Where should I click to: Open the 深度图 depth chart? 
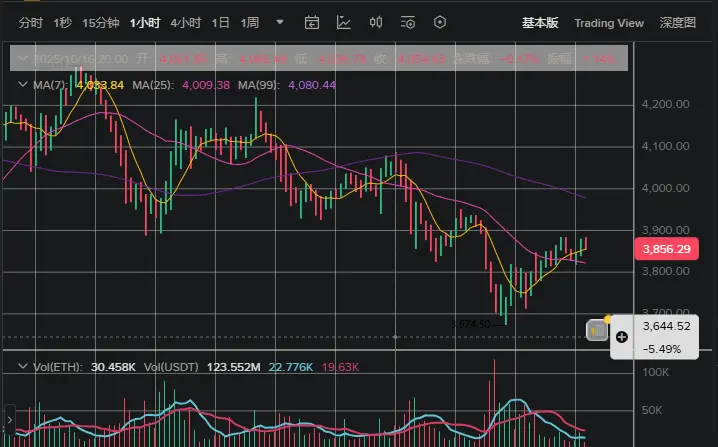[x=678, y=23]
